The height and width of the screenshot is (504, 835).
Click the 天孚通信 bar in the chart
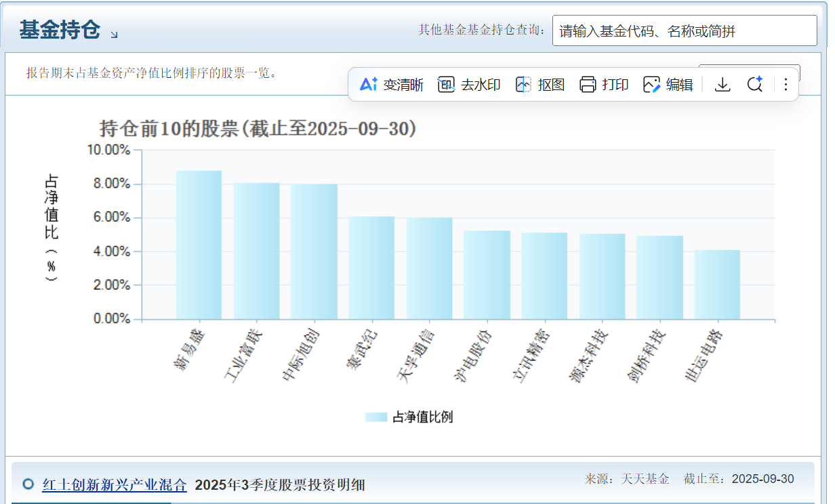[x=429, y=268]
